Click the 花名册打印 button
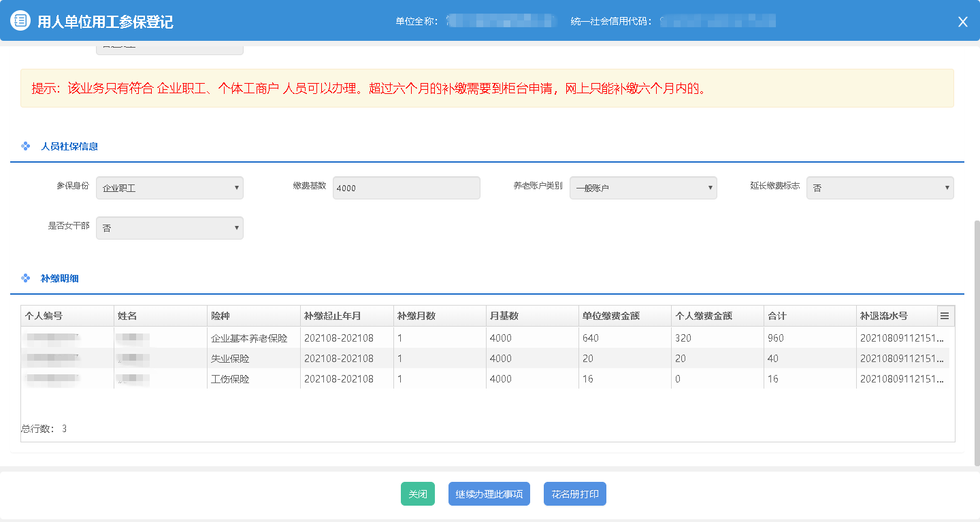This screenshot has width=980, height=522. (x=574, y=494)
